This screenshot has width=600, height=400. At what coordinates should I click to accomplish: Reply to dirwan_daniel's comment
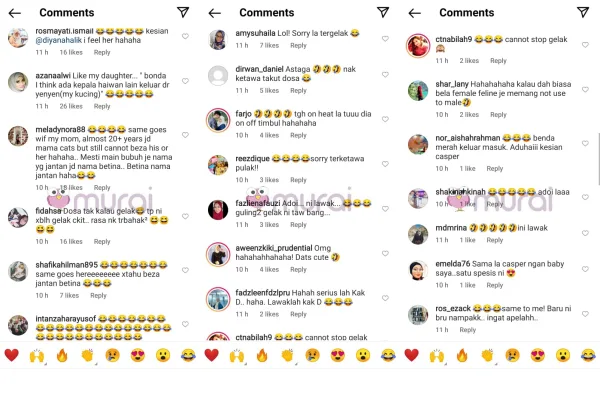pos(298,91)
